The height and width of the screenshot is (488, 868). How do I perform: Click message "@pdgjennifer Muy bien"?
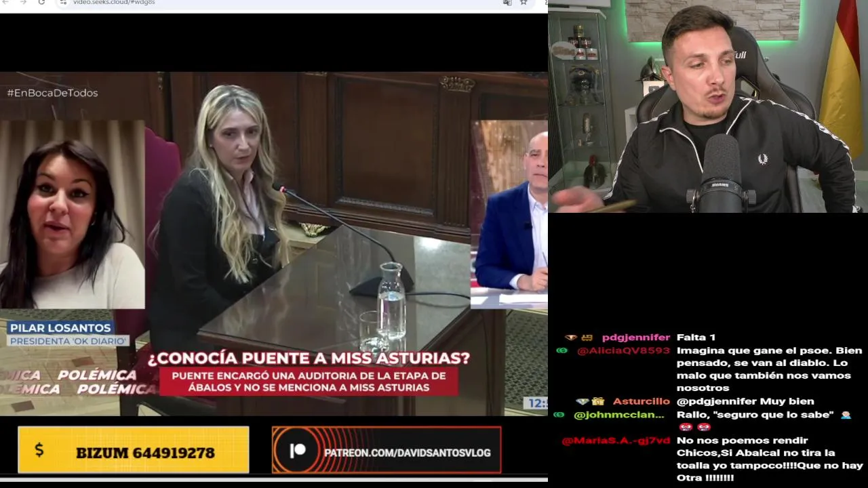pyautogui.click(x=745, y=401)
